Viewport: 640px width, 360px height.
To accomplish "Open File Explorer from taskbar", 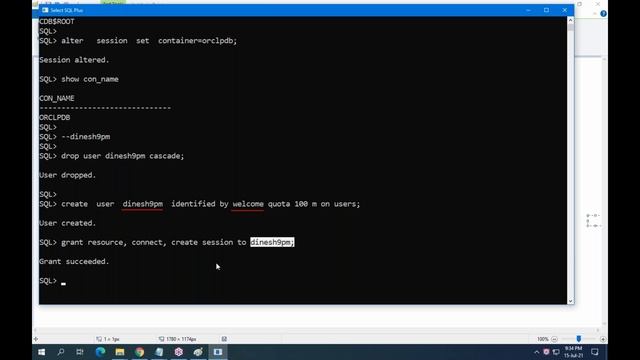I will (120, 352).
